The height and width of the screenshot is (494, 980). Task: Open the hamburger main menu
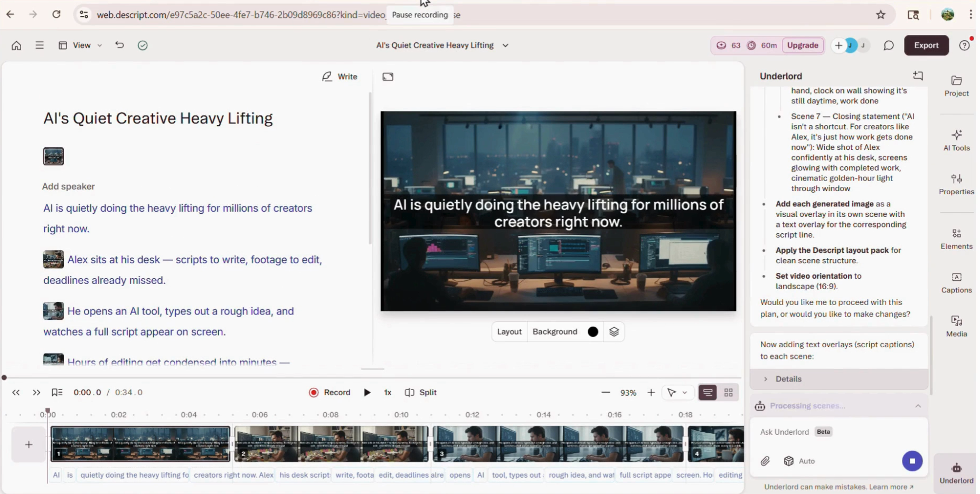[40, 45]
